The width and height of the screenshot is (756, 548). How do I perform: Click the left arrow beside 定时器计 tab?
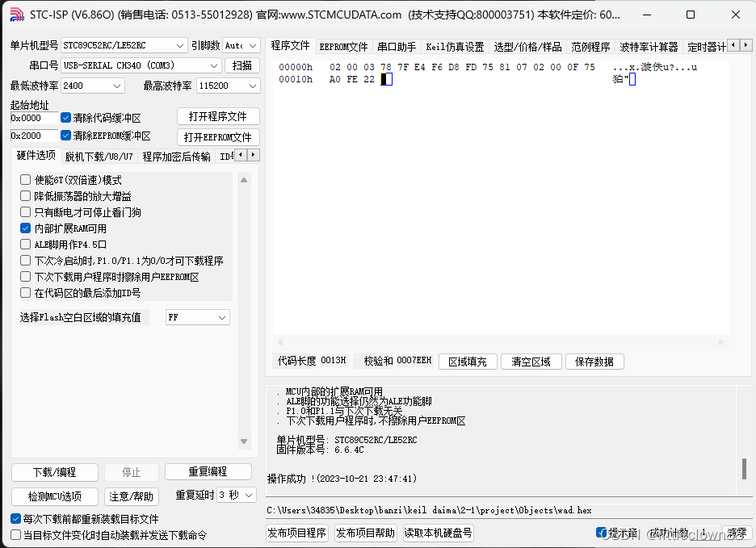pyautogui.click(x=733, y=45)
